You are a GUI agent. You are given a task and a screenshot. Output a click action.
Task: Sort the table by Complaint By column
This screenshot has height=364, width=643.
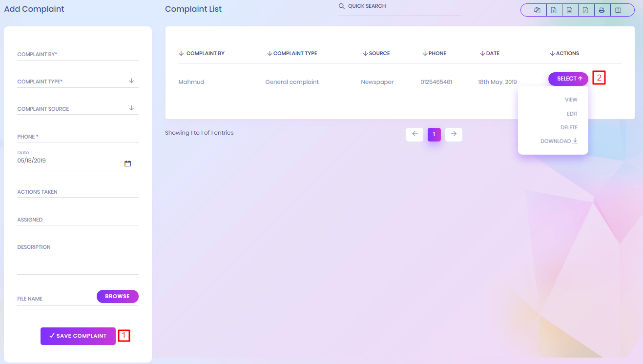coord(202,53)
